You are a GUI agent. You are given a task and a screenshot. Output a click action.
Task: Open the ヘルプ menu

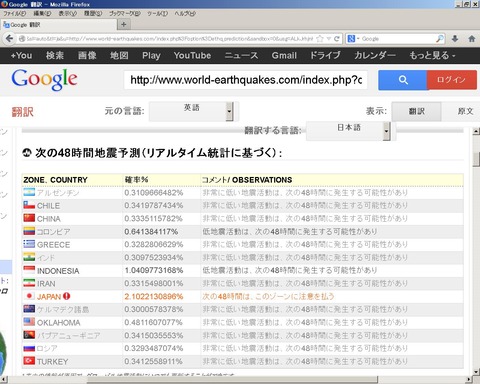tap(185, 14)
